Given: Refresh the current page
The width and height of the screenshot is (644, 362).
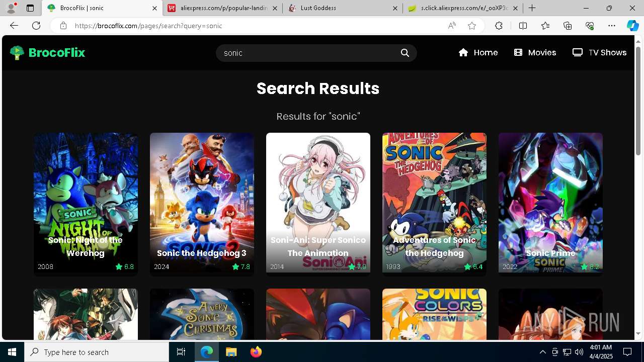Looking at the screenshot, I should pos(36,26).
